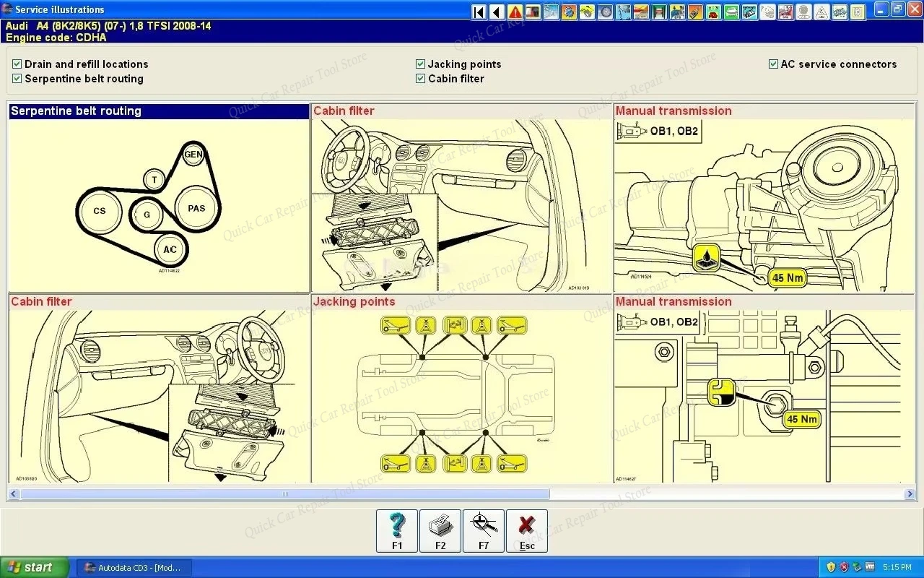Open the orange spray can toolbar icon
Screen dimensions: 924x578
coord(695,11)
